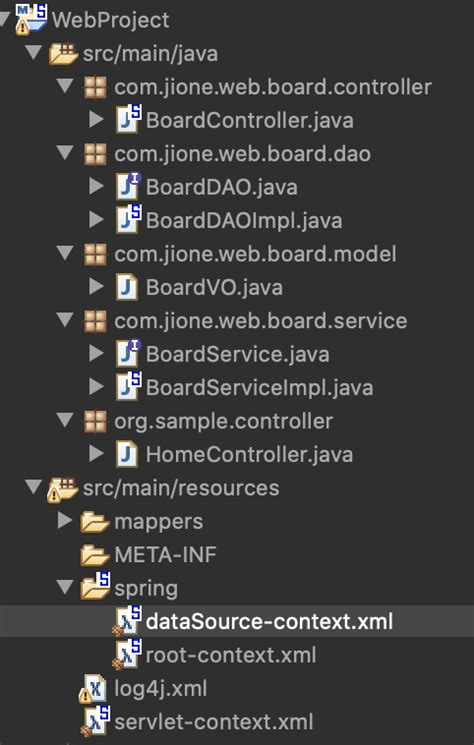Expand the HomeController.java node arrow
Image resolution: width=474 pixels, height=745 pixels.
[96, 453]
